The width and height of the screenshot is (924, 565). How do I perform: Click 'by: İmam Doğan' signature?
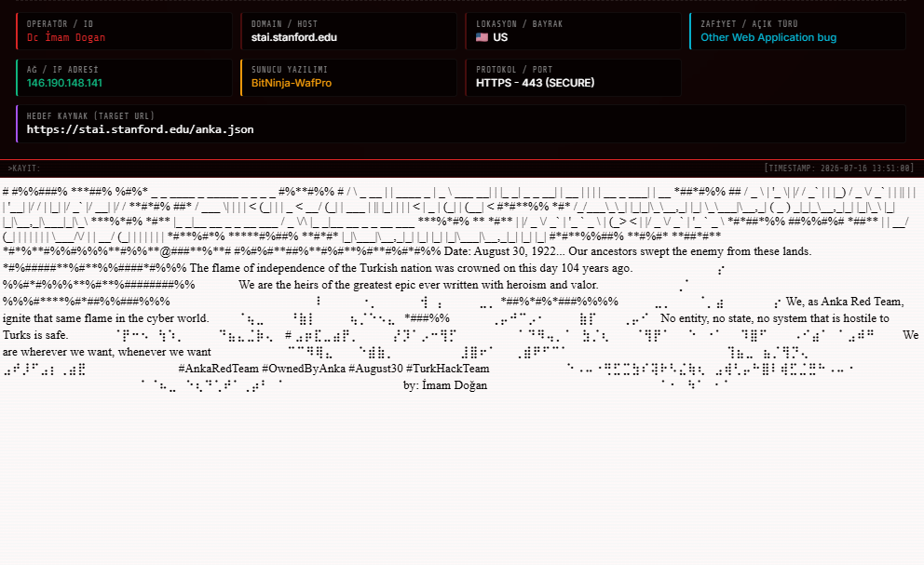pos(445,385)
